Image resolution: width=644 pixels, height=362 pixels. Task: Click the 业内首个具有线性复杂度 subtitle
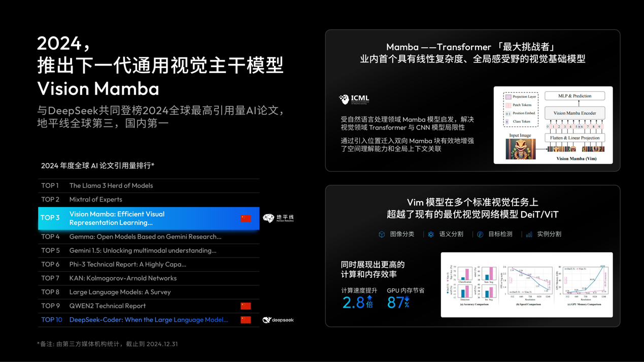(x=472, y=59)
